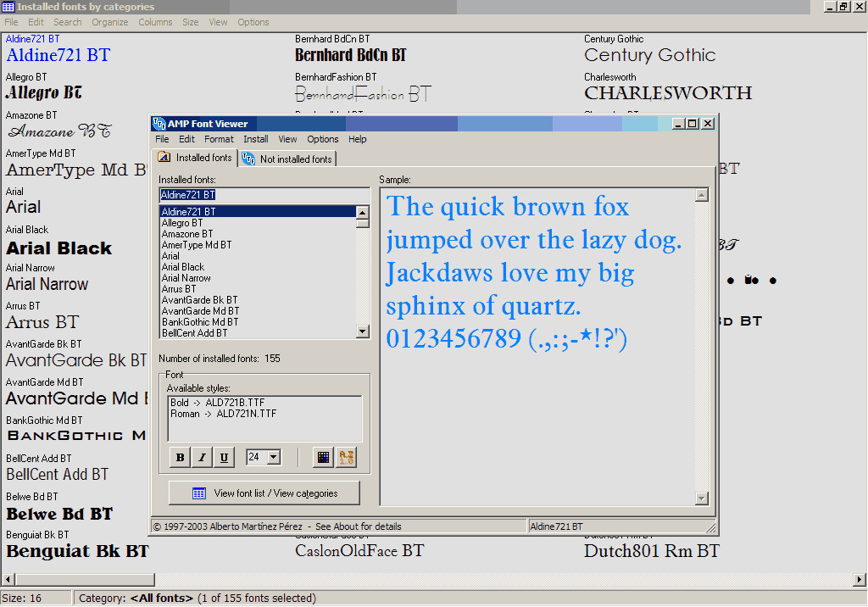Select AmerType Md BT in fonts list

tap(258, 245)
